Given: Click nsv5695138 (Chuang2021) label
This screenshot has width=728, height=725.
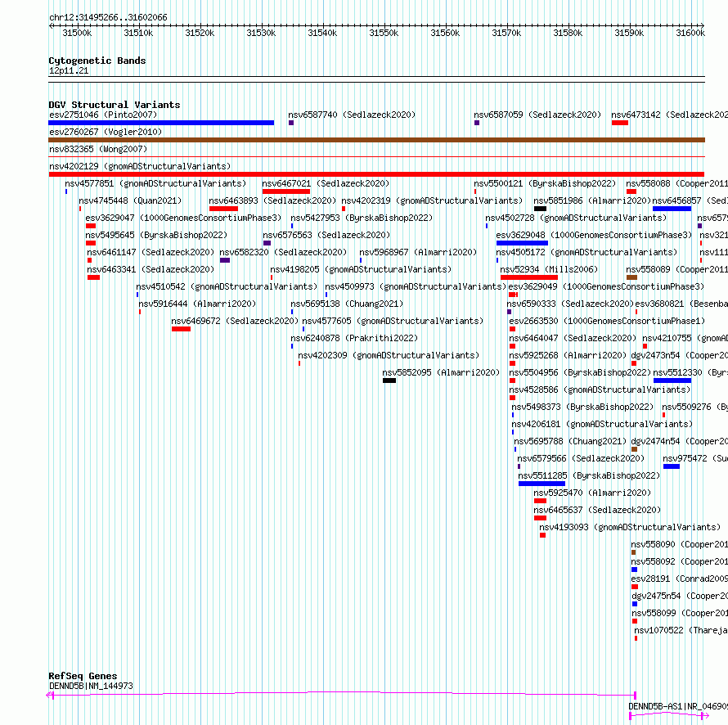Looking at the screenshot, I should pos(347,304).
